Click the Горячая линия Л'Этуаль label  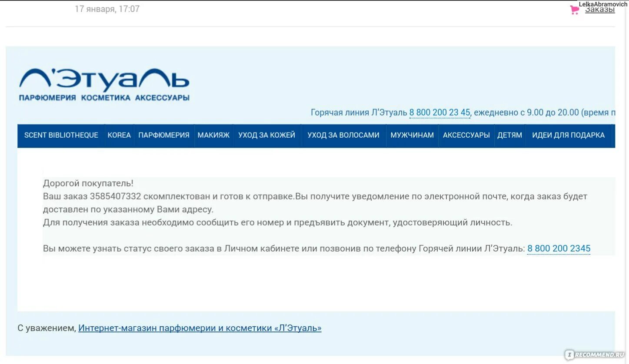[359, 113]
